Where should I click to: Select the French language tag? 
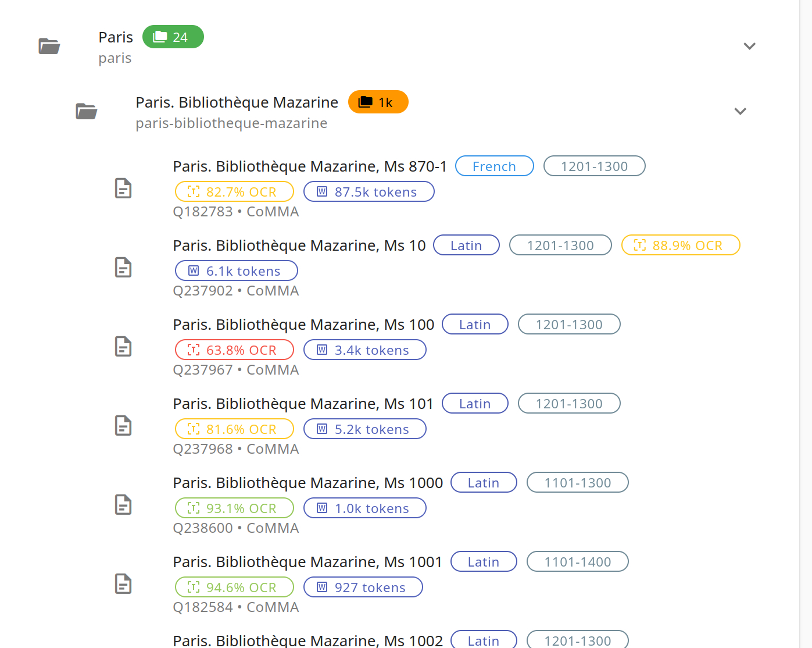[494, 166]
